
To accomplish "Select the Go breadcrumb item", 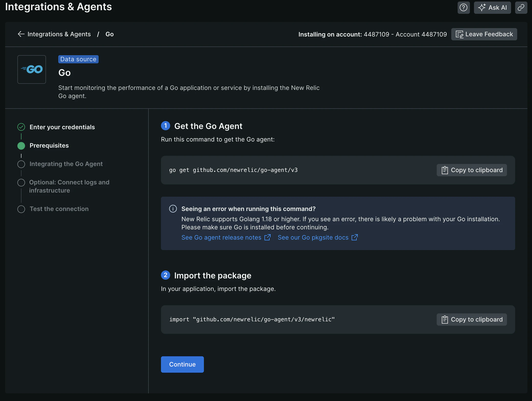I will pos(110,34).
